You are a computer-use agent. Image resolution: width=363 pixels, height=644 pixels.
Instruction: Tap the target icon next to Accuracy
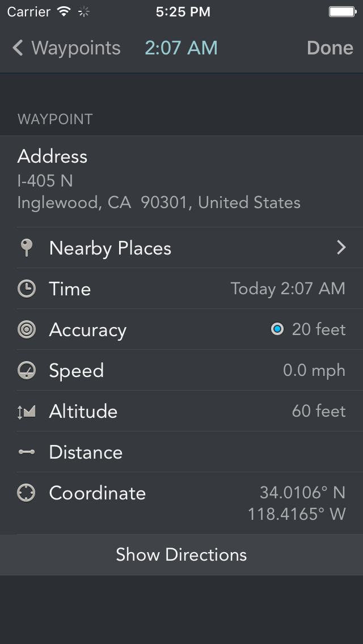tap(26, 330)
